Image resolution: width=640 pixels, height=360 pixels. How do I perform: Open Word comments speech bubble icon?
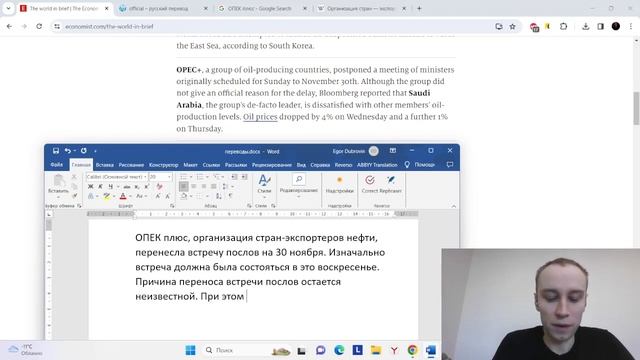pos(450,164)
